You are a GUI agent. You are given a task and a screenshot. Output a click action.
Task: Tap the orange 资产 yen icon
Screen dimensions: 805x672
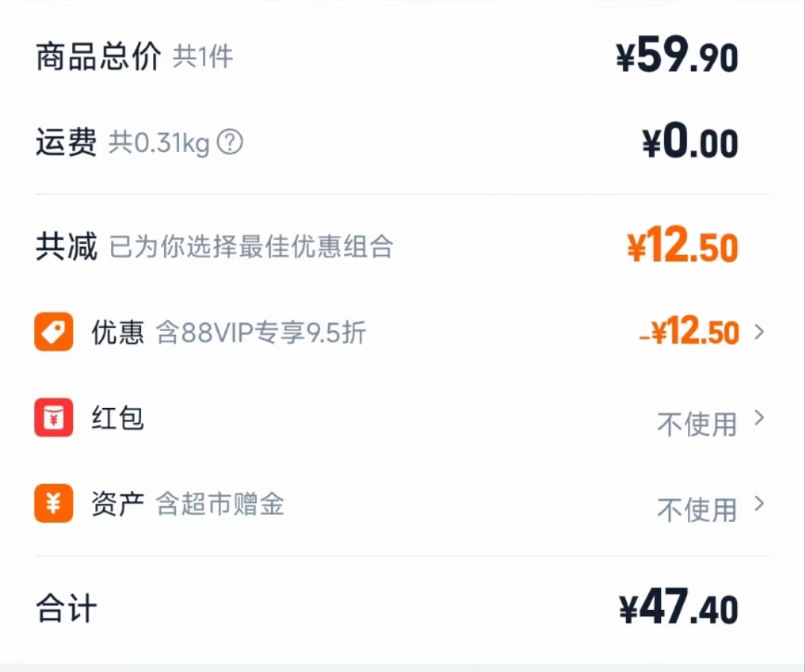tap(54, 503)
